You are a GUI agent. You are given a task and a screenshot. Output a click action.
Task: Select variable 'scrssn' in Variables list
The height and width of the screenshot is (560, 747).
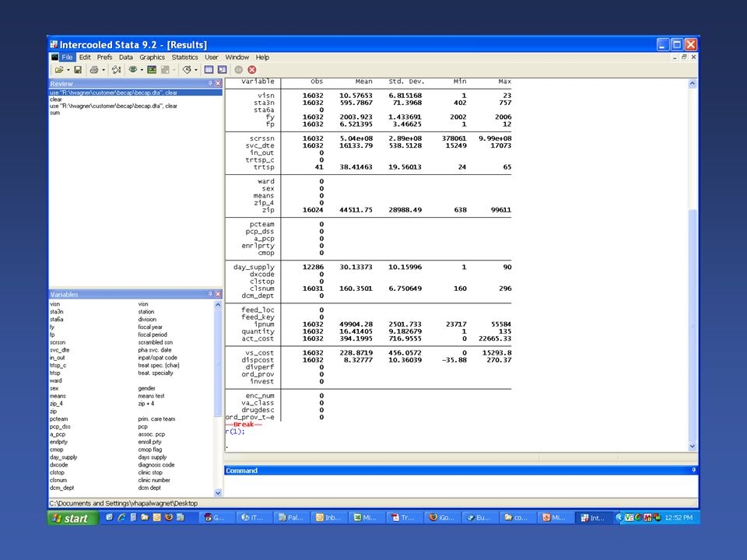pyautogui.click(x=58, y=342)
